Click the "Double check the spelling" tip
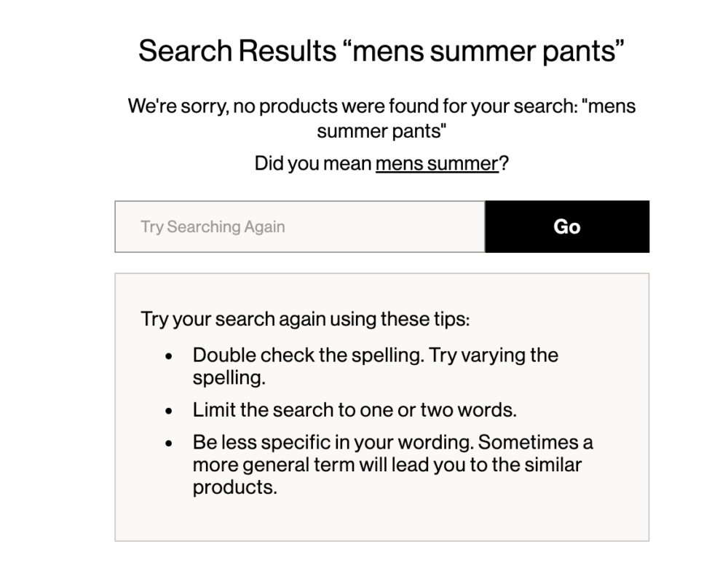 point(375,366)
